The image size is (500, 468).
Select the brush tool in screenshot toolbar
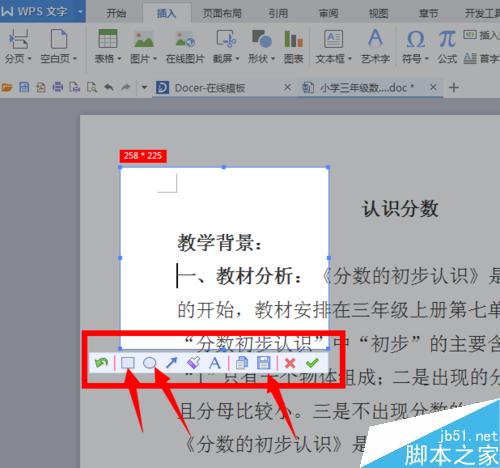[193, 363]
